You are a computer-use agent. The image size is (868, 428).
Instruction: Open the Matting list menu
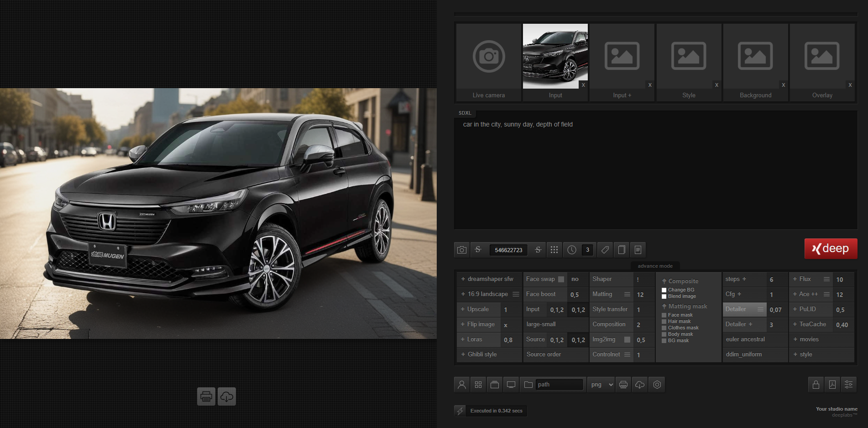pos(627,294)
